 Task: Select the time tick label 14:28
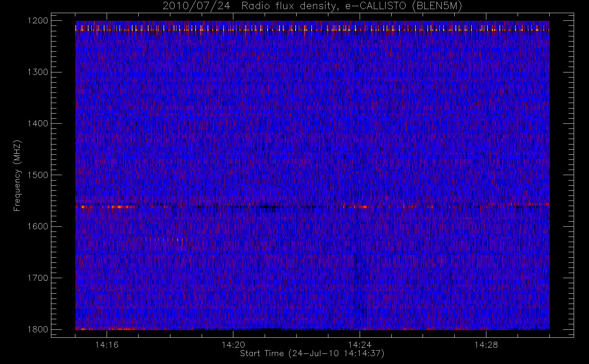[486, 345]
